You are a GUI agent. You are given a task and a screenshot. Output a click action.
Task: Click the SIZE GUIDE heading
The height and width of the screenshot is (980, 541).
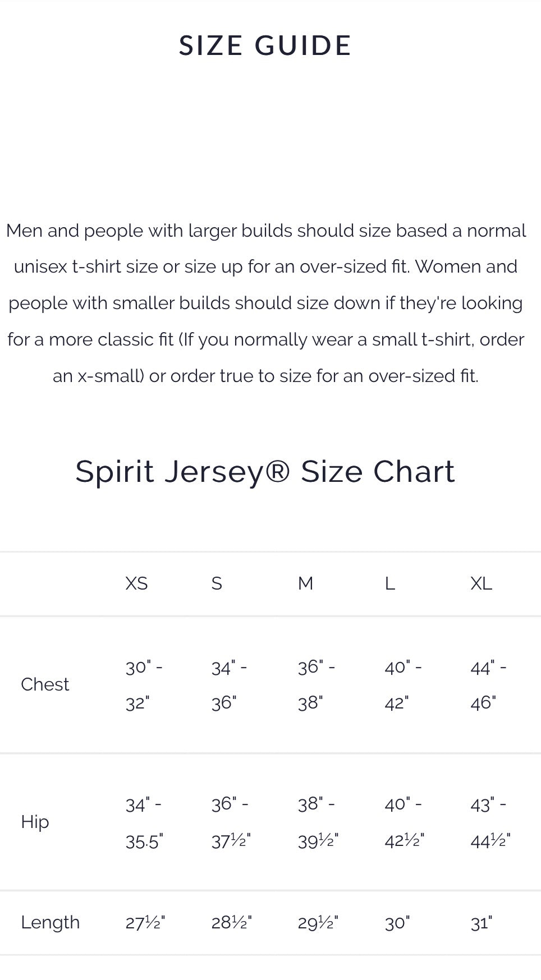pos(265,45)
